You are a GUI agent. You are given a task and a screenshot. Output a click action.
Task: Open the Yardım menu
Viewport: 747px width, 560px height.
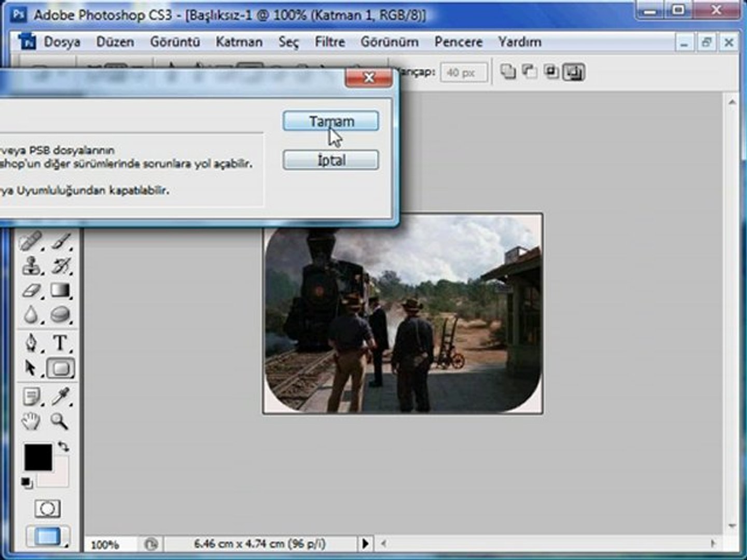(520, 42)
